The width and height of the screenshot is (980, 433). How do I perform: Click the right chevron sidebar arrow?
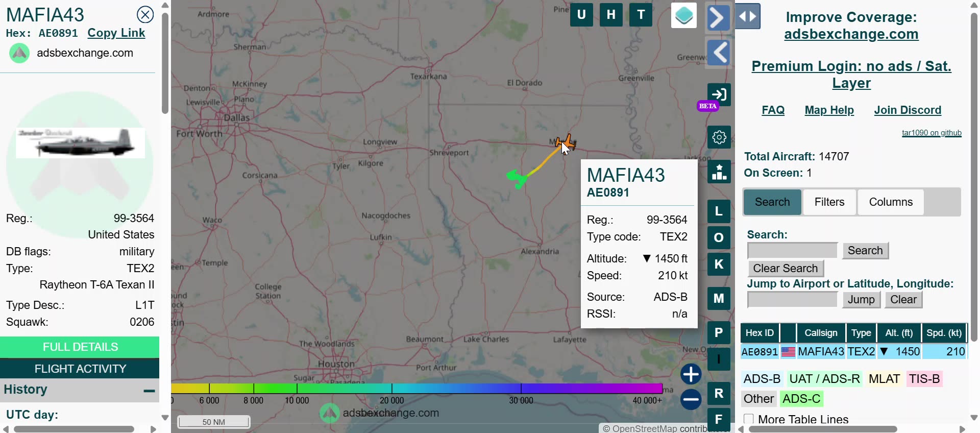tap(718, 18)
